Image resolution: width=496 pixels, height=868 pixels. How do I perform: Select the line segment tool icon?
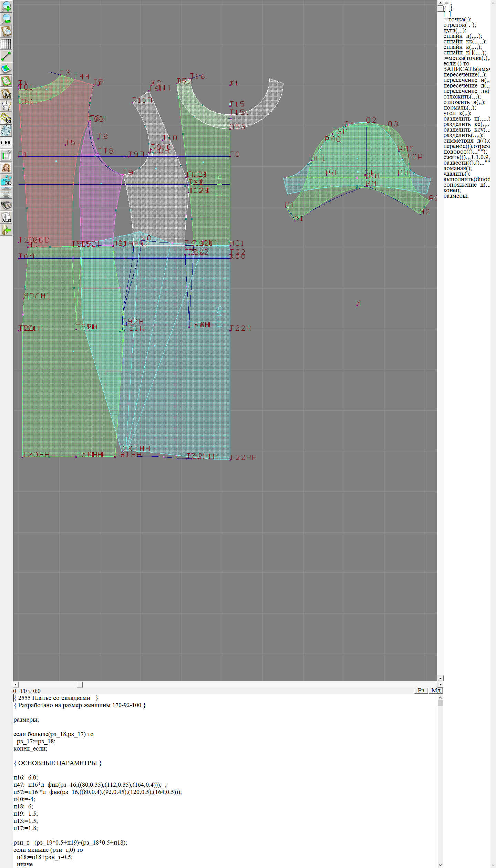coord(6,56)
